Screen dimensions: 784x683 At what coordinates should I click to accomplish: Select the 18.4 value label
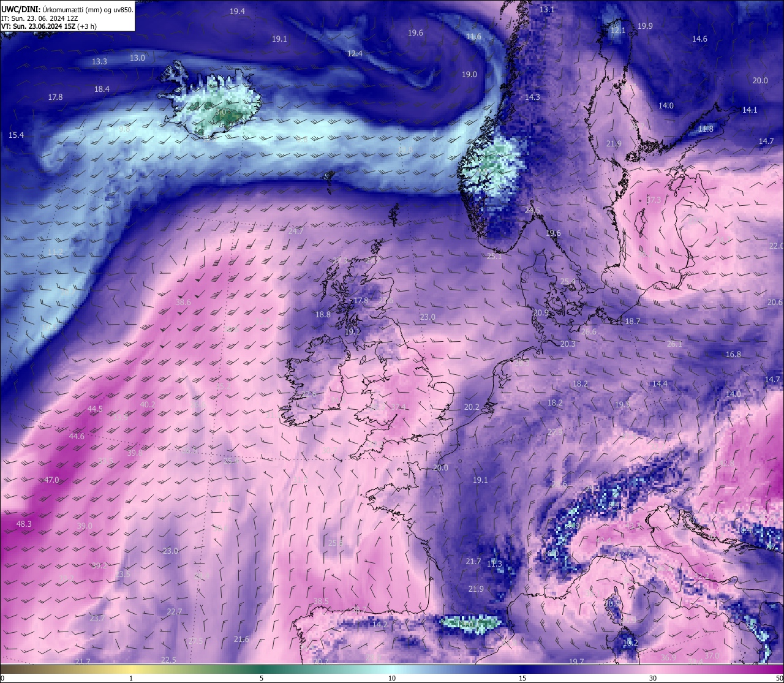(102, 89)
